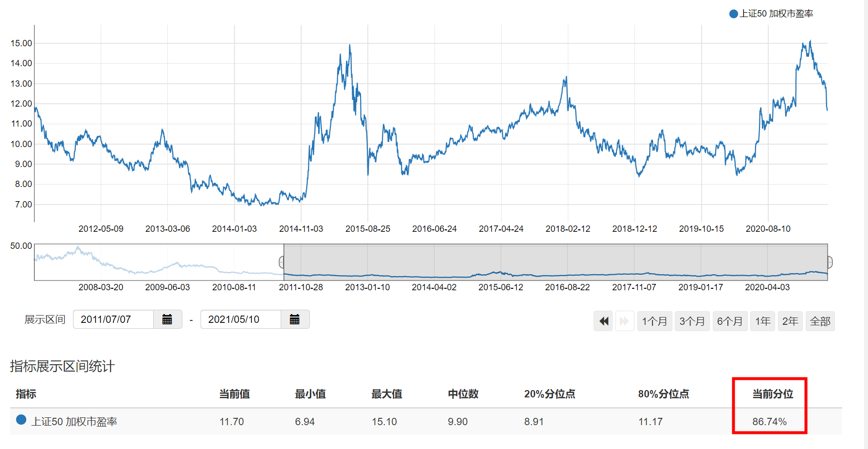868x449 pixels.
Task: Open the end date calendar picker
Action: point(295,319)
